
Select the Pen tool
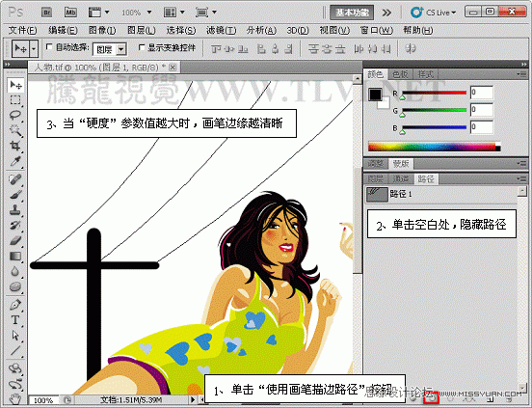click(15, 305)
